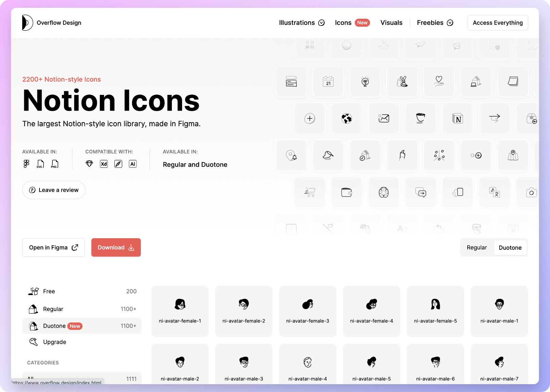Click the heart in hand icon tile
This screenshot has width=550, height=392.
439,81
